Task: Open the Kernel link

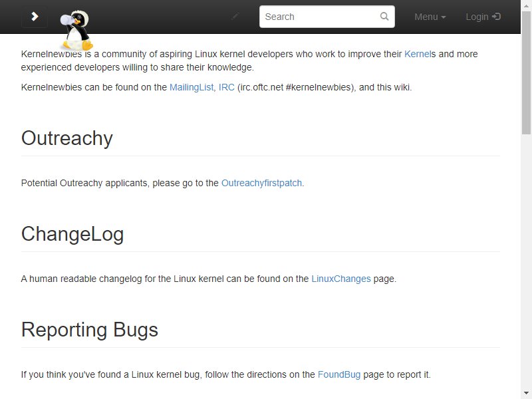Action: (x=418, y=54)
